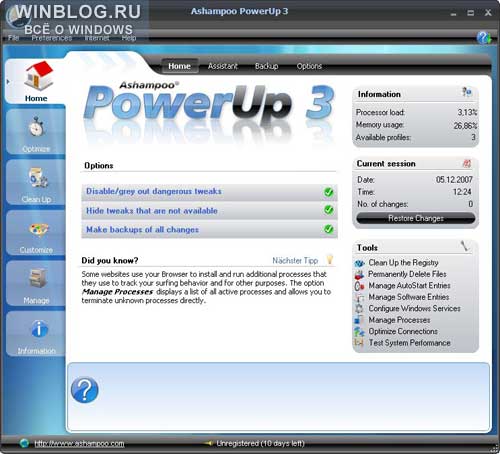The width and height of the screenshot is (500, 454).
Task: Open the Help menu
Action: tap(129, 38)
